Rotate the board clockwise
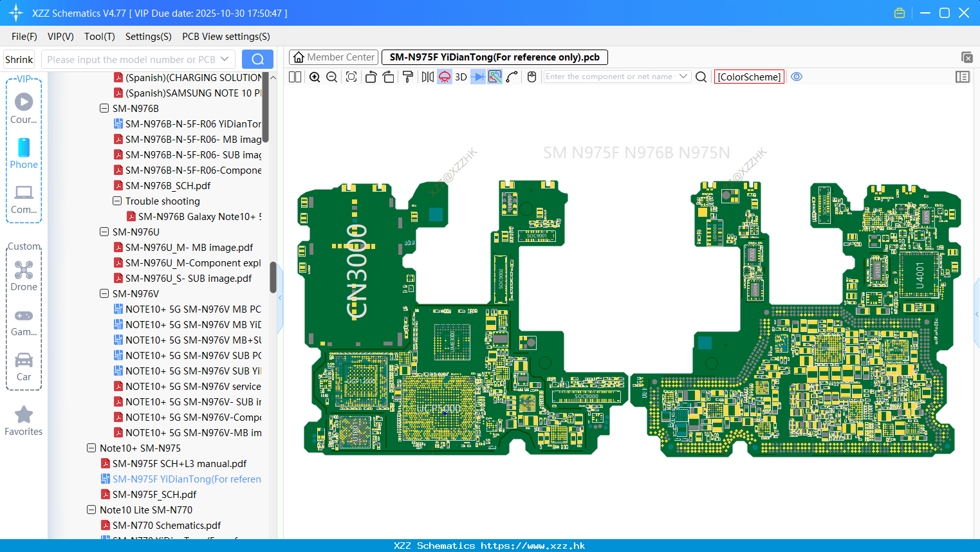Screen dimensions: 980x552 [x=388, y=77]
